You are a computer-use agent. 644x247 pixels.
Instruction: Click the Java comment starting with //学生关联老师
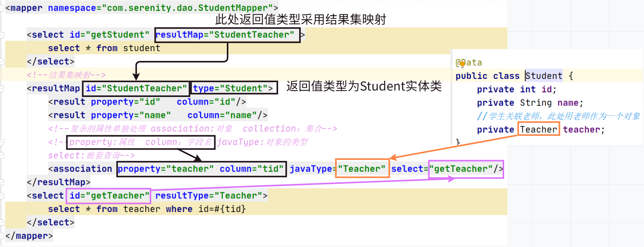[558, 116]
